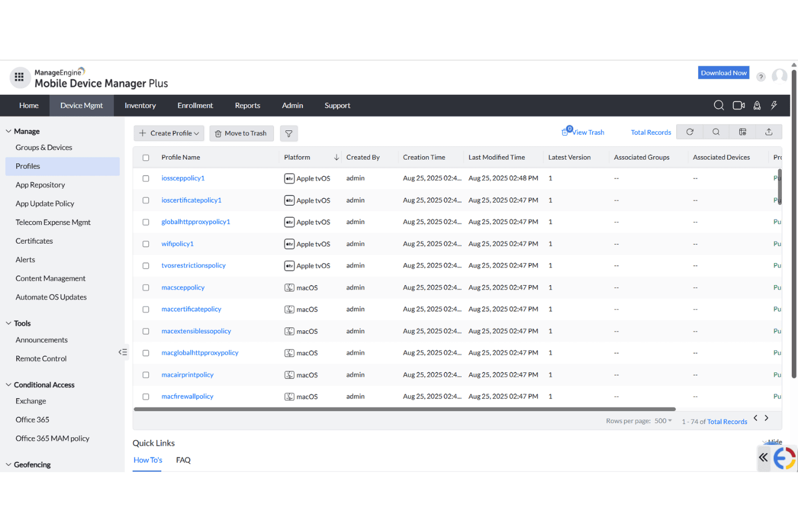
Task: Refresh the profiles table
Action: [690, 132]
